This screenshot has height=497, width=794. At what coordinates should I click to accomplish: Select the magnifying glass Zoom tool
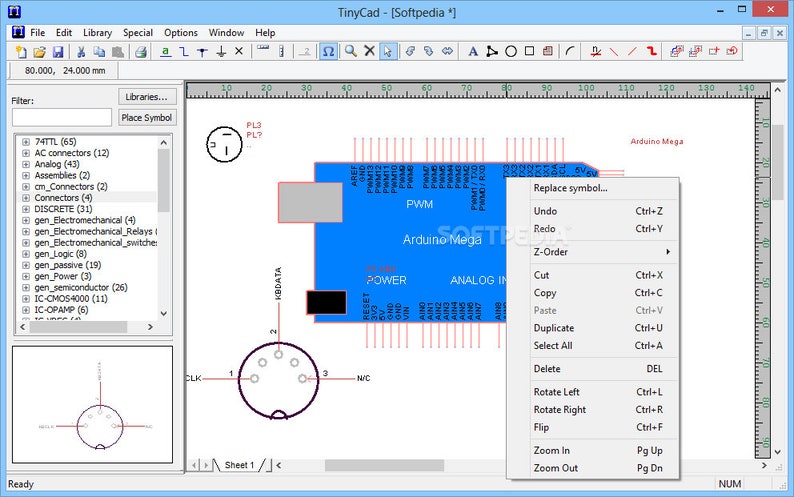click(x=350, y=51)
